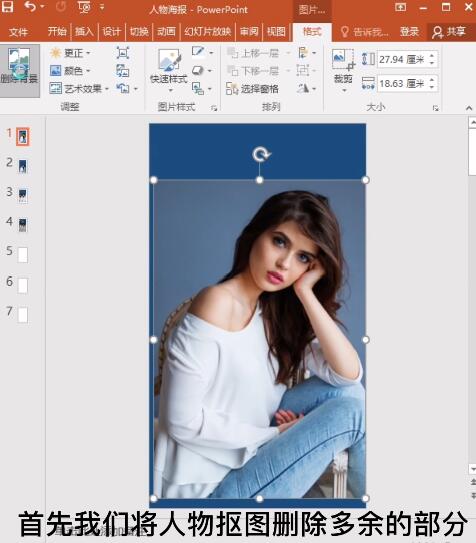Click the 共享 share button
This screenshot has height=543, width=476.
coord(449,32)
